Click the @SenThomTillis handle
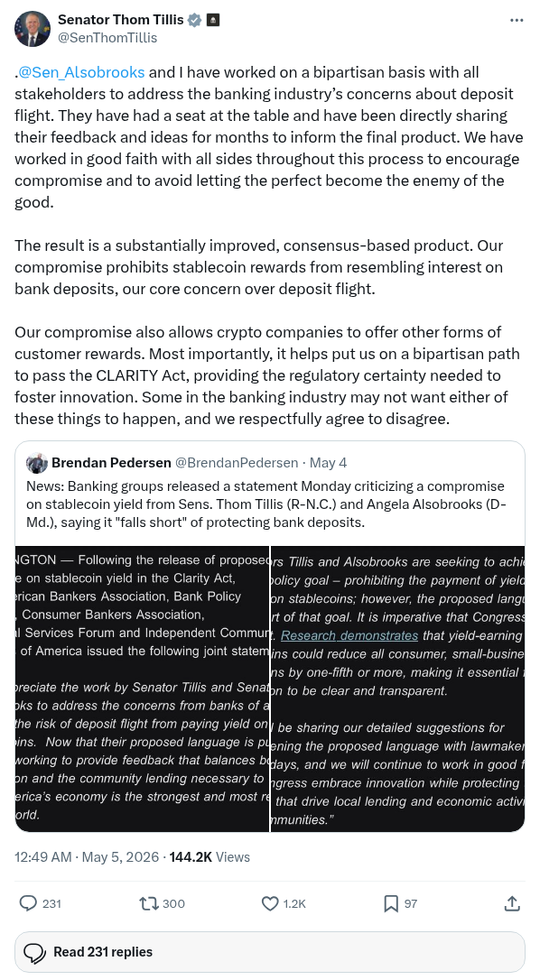This screenshot has width=540, height=980. point(107,38)
